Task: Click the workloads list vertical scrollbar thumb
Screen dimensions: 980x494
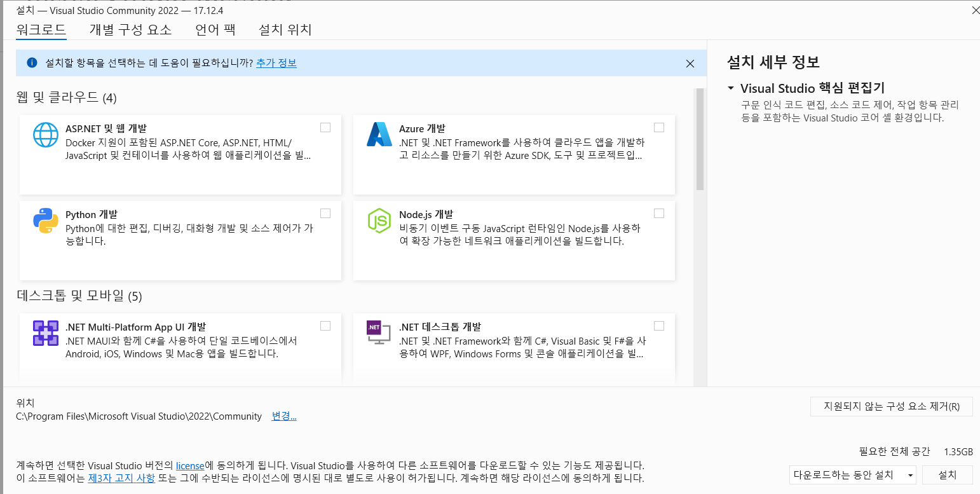Action: tap(700, 139)
